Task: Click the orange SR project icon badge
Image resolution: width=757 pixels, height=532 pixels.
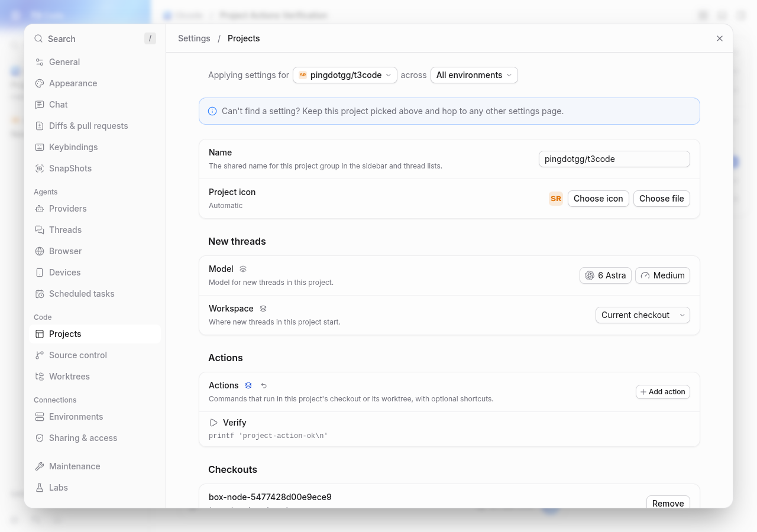Action: pyautogui.click(x=556, y=199)
